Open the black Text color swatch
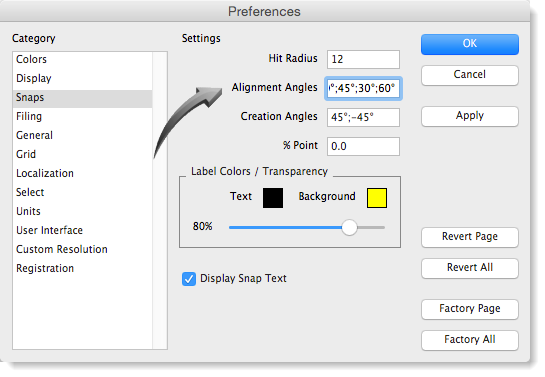 [x=273, y=198]
